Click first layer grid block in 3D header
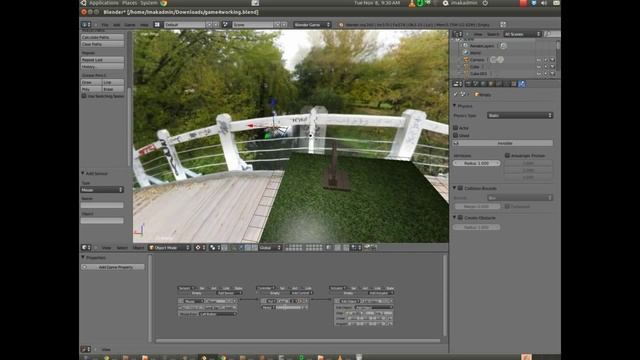 [x=294, y=247]
